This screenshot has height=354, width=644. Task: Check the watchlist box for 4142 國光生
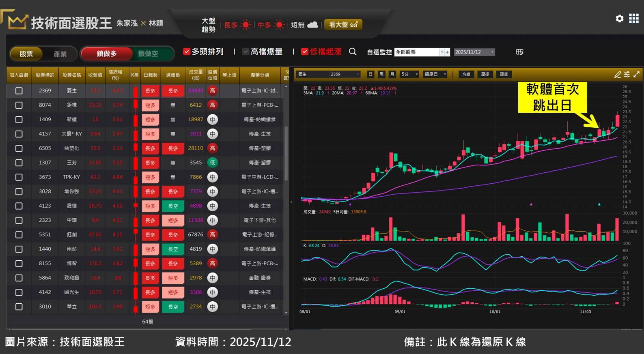[x=19, y=292]
